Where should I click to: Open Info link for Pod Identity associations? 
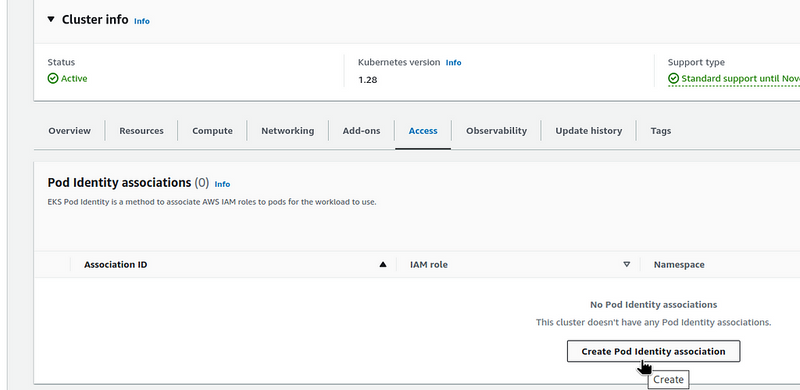(222, 184)
